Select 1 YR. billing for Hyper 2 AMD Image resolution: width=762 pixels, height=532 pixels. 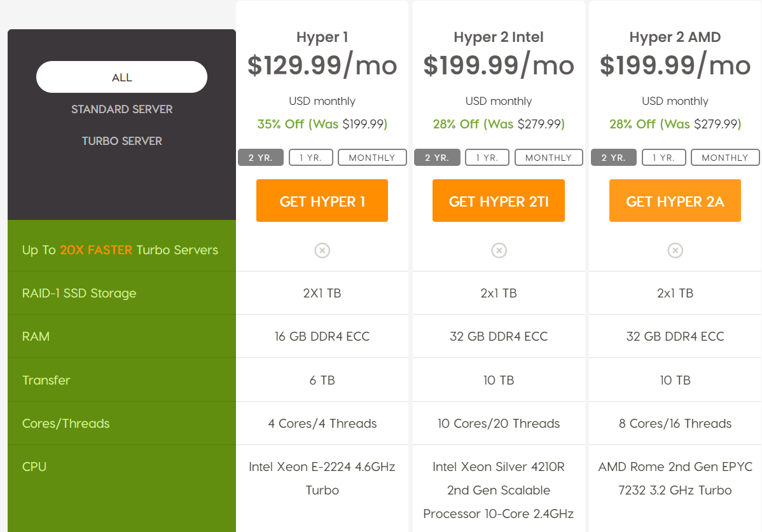pos(663,158)
